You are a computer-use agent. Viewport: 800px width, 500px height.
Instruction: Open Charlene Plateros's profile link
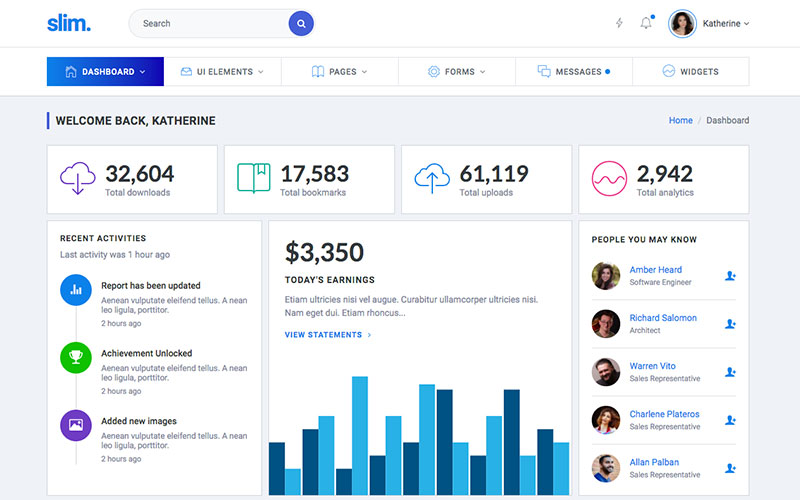(664, 414)
